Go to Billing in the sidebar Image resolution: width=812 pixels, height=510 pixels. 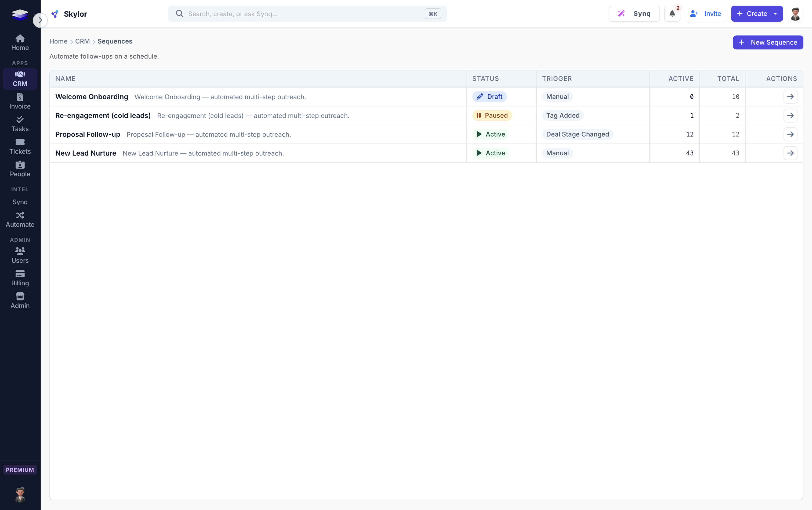point(20,278)
